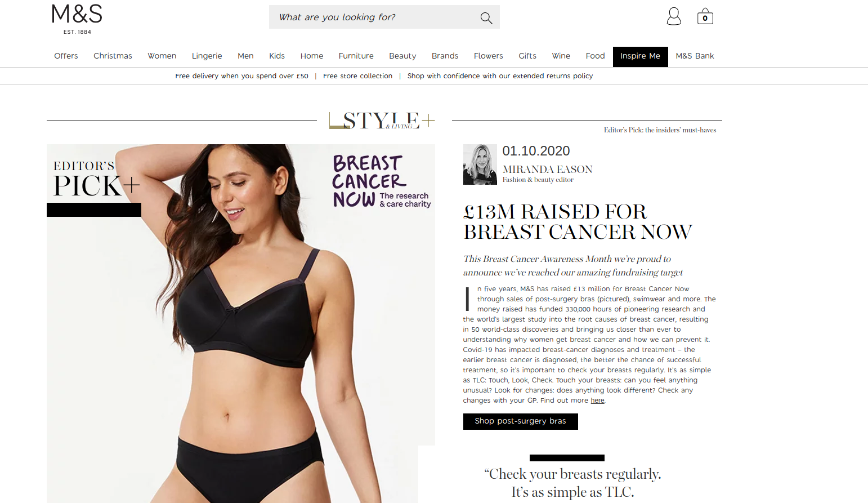The image size is (868, 503).
Task: Click the post-surgery bra model image
Action: (241, 323)
